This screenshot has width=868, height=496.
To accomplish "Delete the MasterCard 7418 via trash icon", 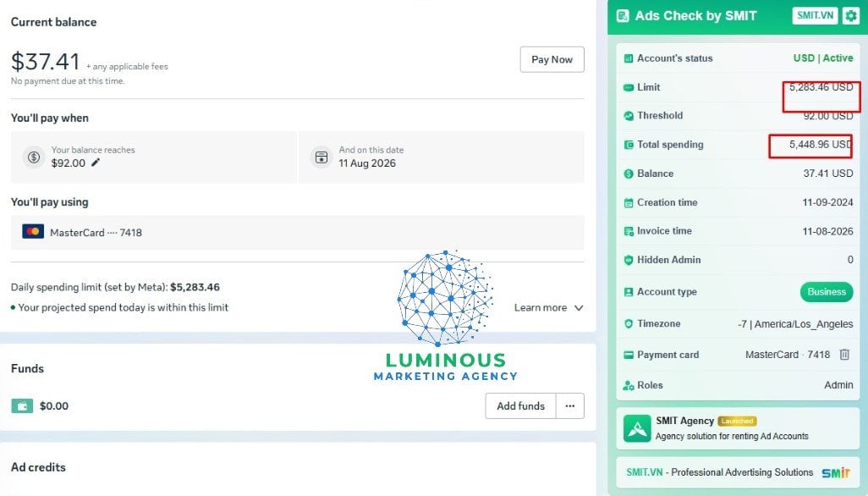I will [844, 355].
